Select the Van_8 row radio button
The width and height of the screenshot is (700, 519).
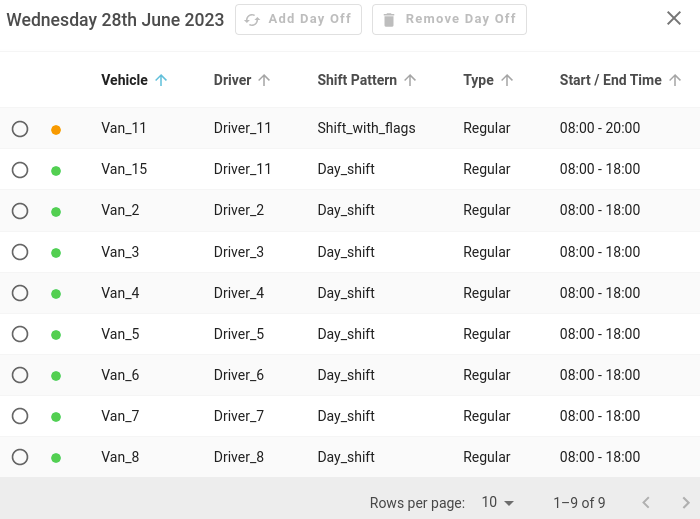(20, 457)
